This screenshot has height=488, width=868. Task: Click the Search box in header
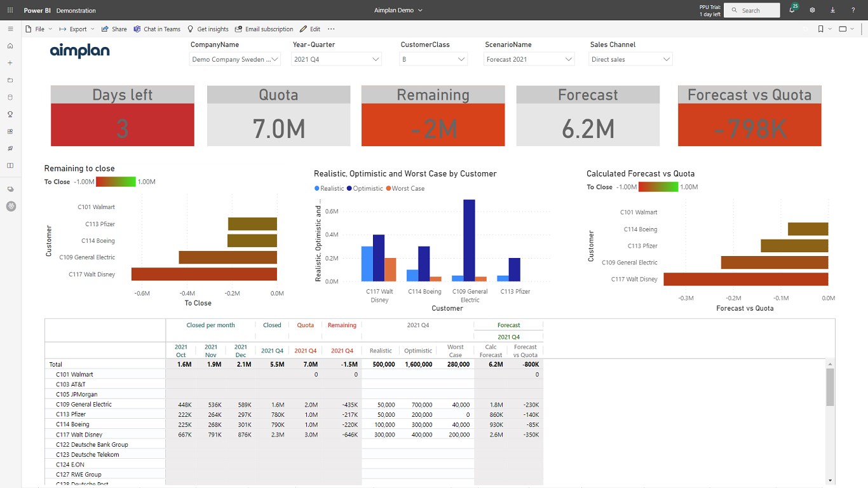pyautogui.click(x=752, y=10)
